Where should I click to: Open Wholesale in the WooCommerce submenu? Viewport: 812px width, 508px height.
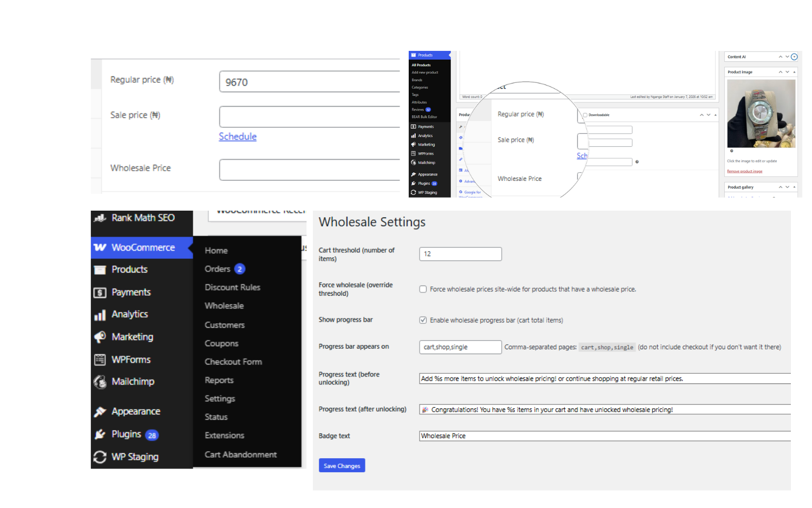click(224, 306)
